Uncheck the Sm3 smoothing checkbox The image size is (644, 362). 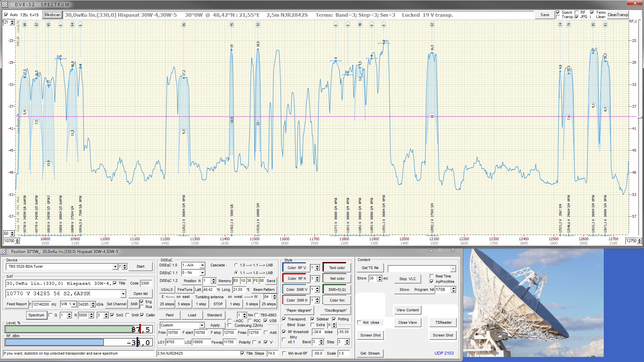[112, 315]
